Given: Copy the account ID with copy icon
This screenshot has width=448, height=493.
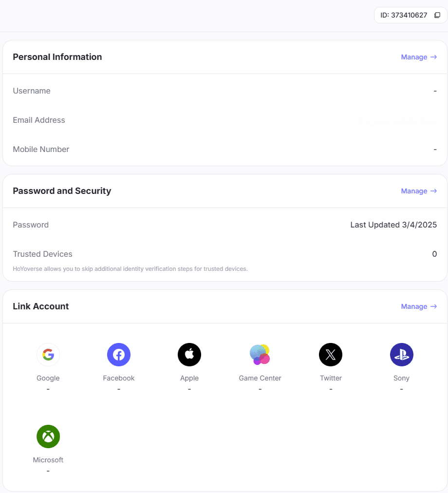Looking at the screenshot, I should click(x=437, y=15).
